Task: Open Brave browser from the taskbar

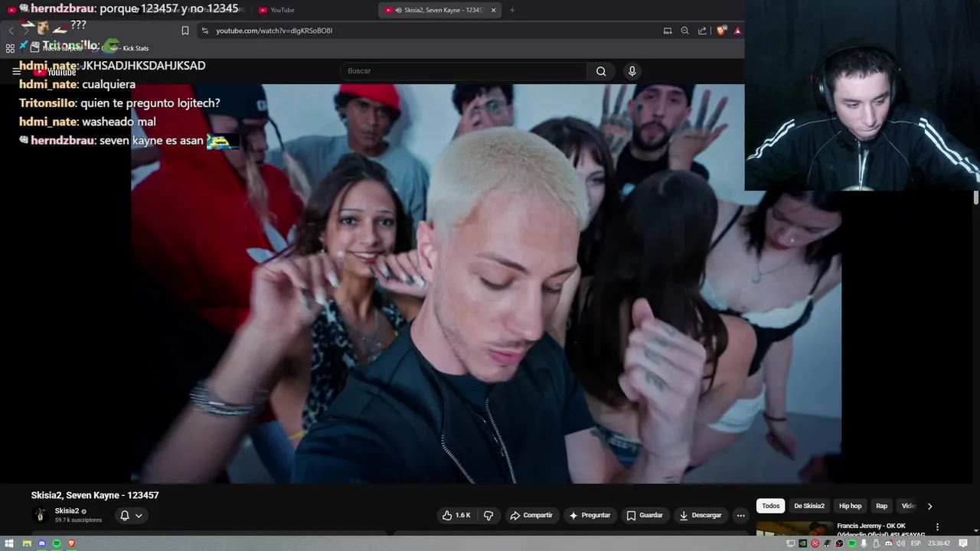Action: (x=72, y=543)
